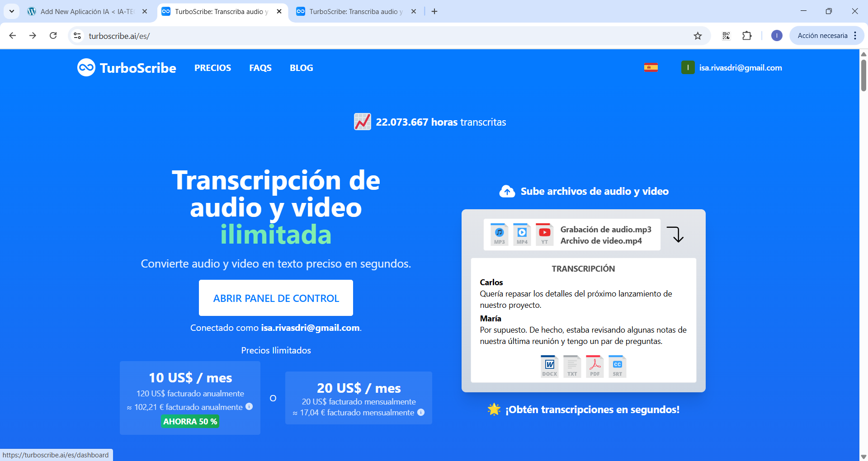Open the FAQS menu item

[x=260, y=68]
